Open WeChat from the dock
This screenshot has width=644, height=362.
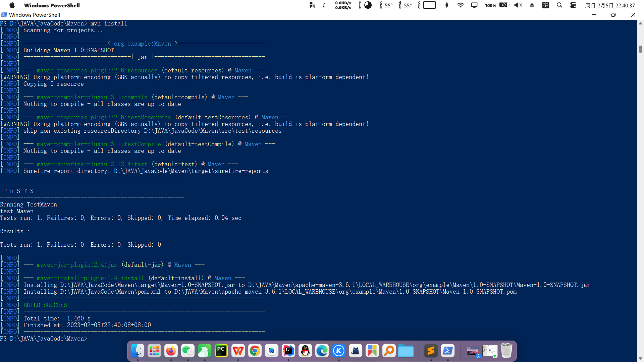(x=188, y=351)
